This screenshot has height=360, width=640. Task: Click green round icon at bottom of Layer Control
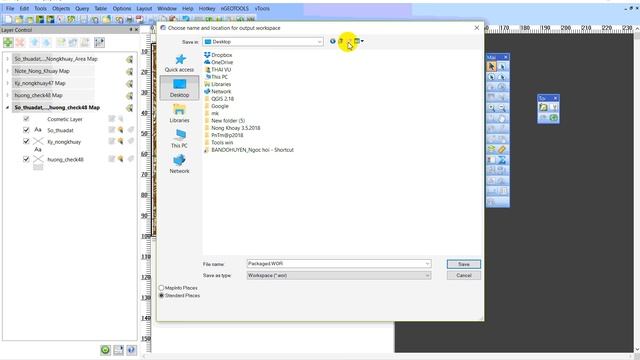105,350
